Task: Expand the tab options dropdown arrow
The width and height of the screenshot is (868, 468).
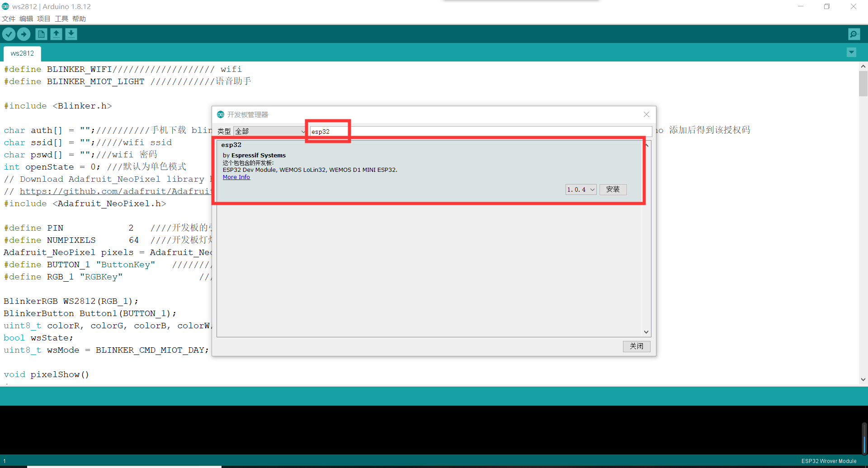Action: tap(851, 52)
